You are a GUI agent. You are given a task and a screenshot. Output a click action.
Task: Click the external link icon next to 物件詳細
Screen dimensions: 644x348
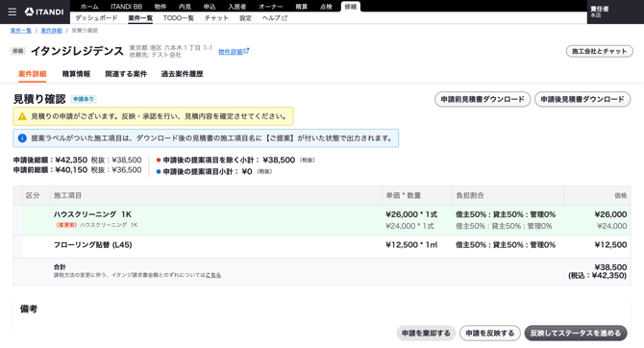(246, 51)
